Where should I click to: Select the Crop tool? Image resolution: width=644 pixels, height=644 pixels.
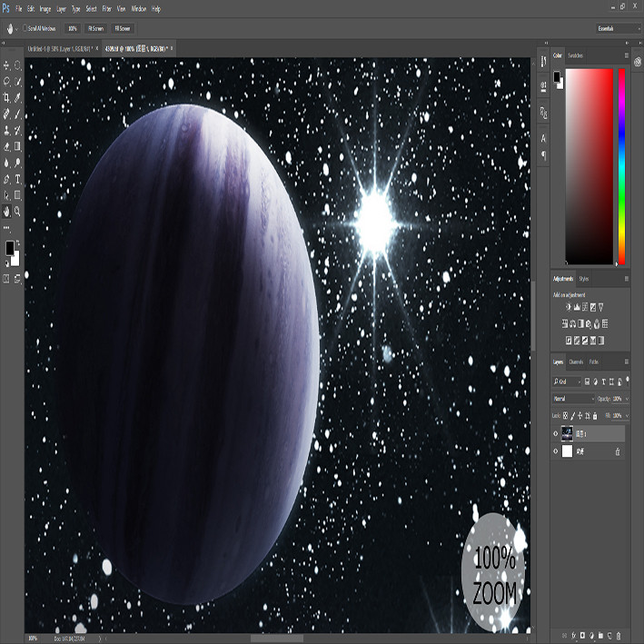6,98
